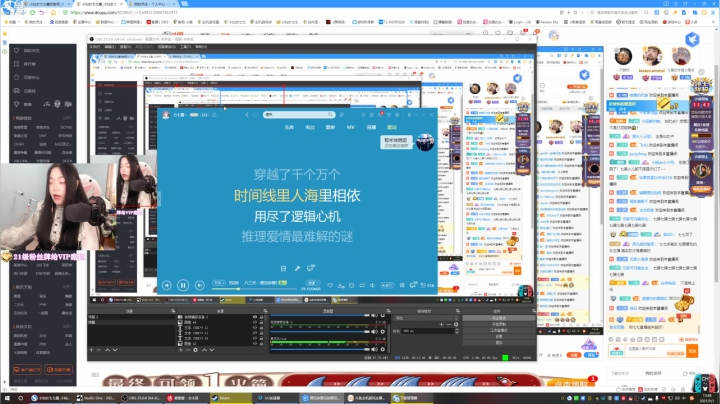
Task: Add a scene transition with plus icon
Action: pyautogui.click(x=441, y=324)
